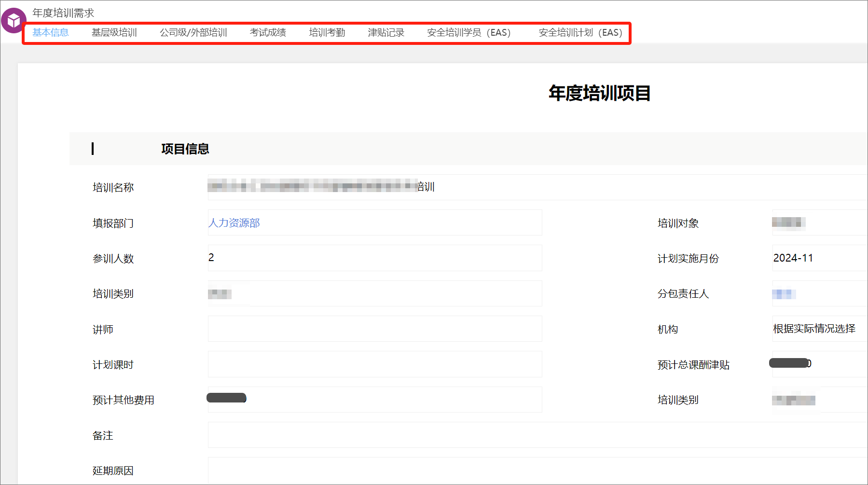The image size is (868, 485).
Task: Click the 预计总课酬津贴 field
Action: (820, 364)
